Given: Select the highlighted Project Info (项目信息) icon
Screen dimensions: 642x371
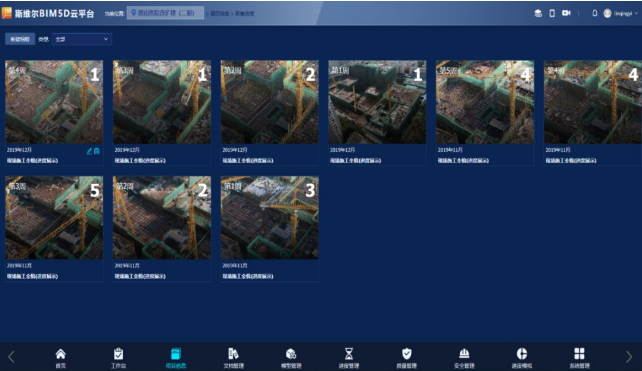Looking at the screenshot, I should pos(176,354).
